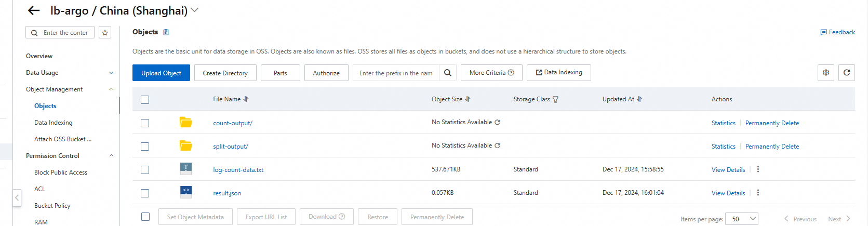Click the Previous page button
This screenshot has width=868, height=226.
click(800, 219)
